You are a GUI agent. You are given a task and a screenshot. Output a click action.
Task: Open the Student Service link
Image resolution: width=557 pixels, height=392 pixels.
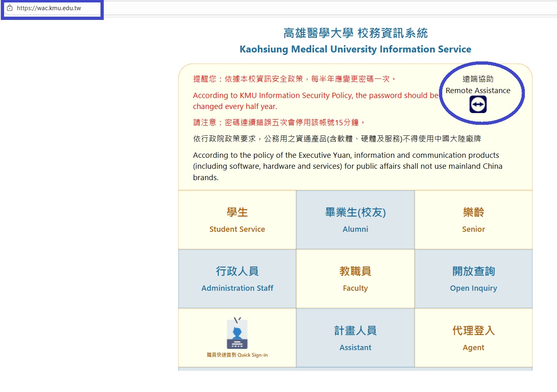237,229
